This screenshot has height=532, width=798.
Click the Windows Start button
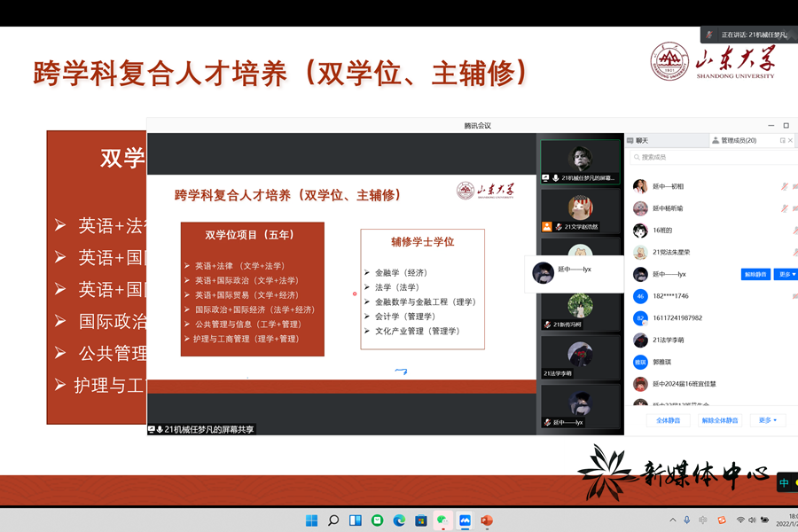(311, 520)
